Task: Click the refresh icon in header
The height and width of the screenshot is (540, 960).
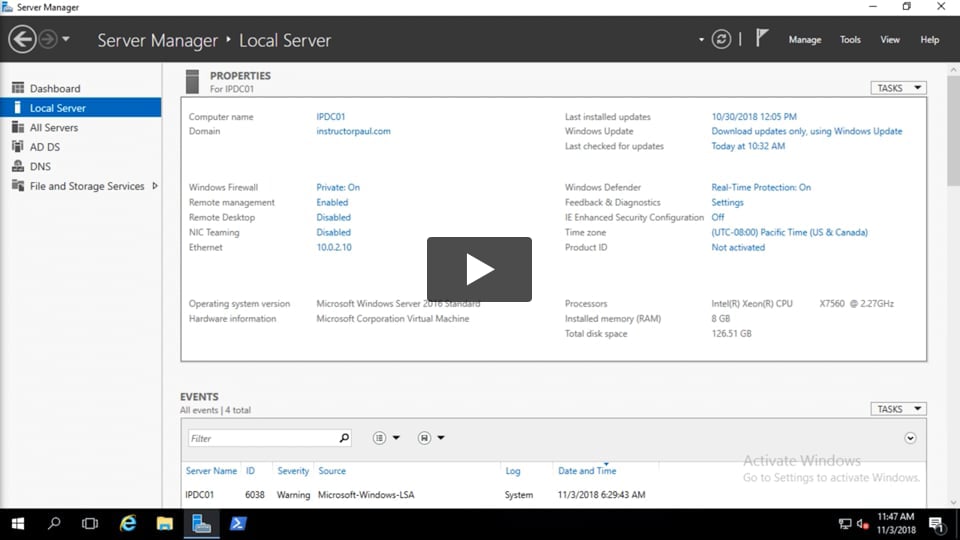Action: [x=721, y=40]
